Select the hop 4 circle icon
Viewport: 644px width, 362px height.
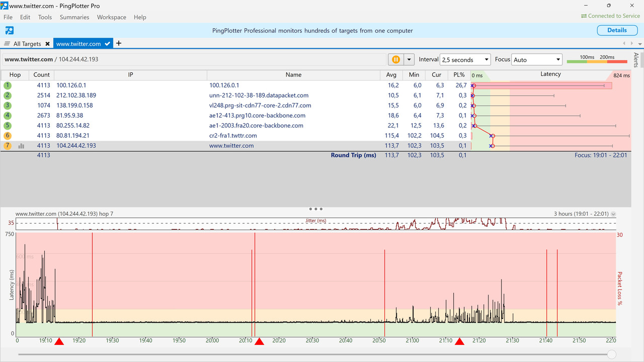click(8, 116)
